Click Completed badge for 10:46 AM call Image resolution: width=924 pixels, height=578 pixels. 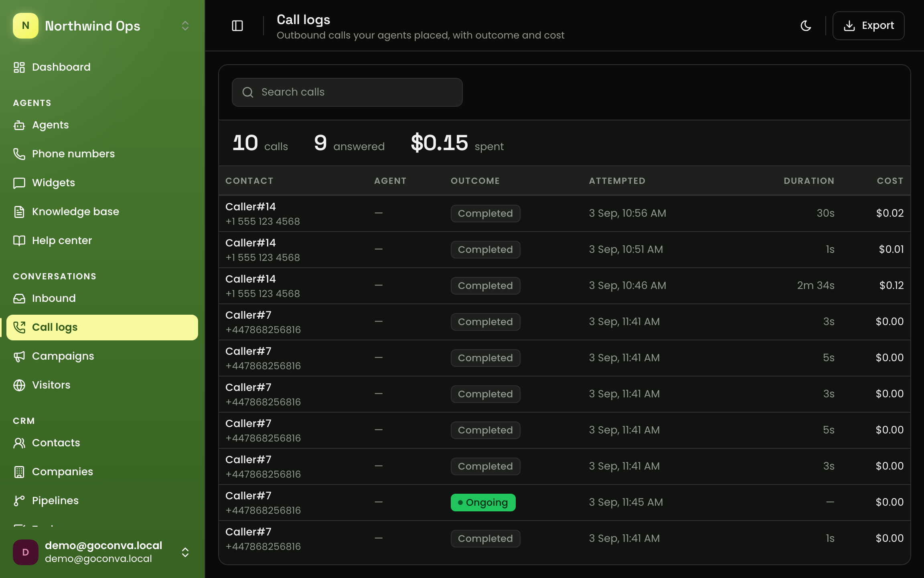(x=485, y=286)
